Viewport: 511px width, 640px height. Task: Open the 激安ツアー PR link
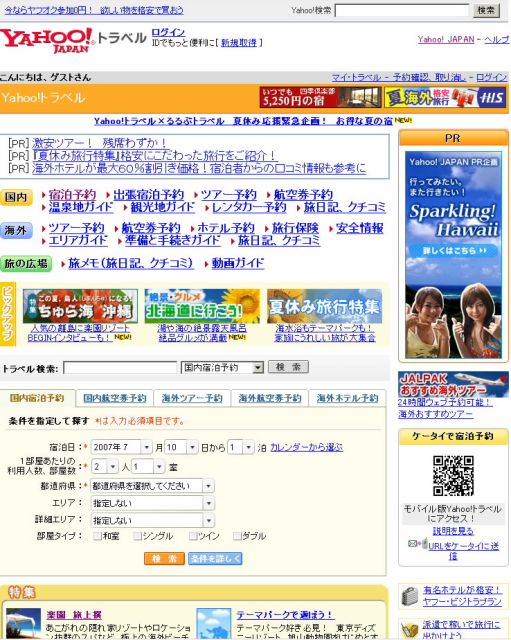pyautogui.click(x=99, y=143)
